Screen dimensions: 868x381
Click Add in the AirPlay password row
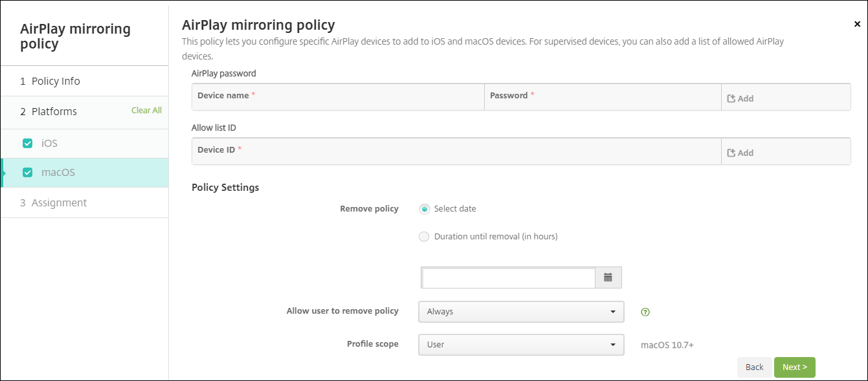740,98
